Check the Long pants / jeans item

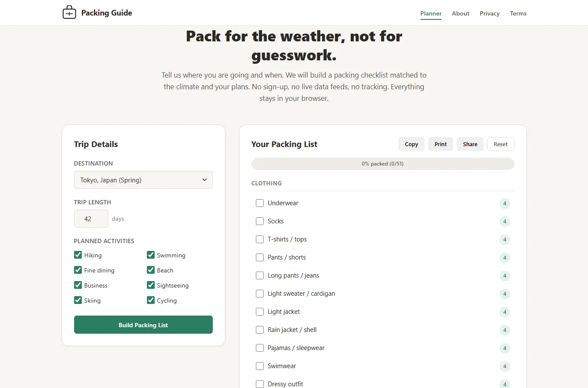260,275
